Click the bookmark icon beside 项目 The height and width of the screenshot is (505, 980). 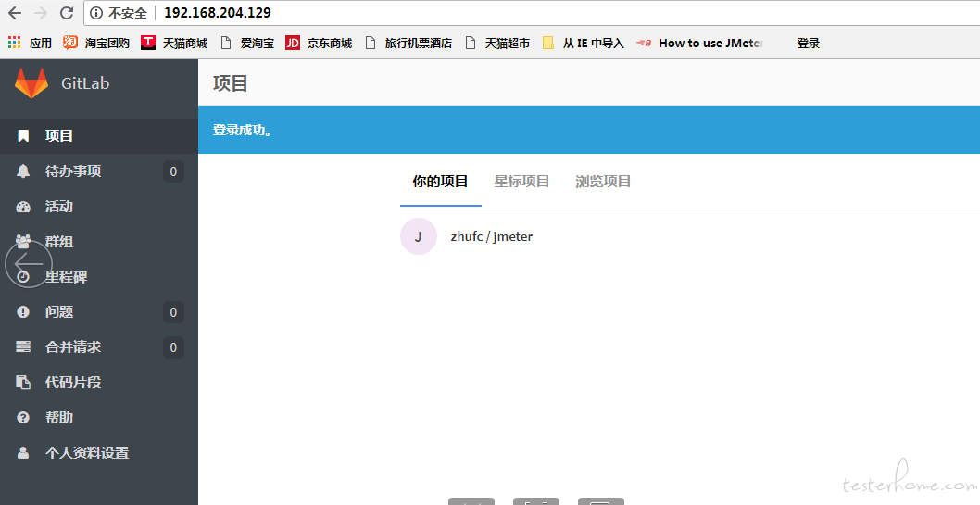pyautogui.click(x=23, y=135)
